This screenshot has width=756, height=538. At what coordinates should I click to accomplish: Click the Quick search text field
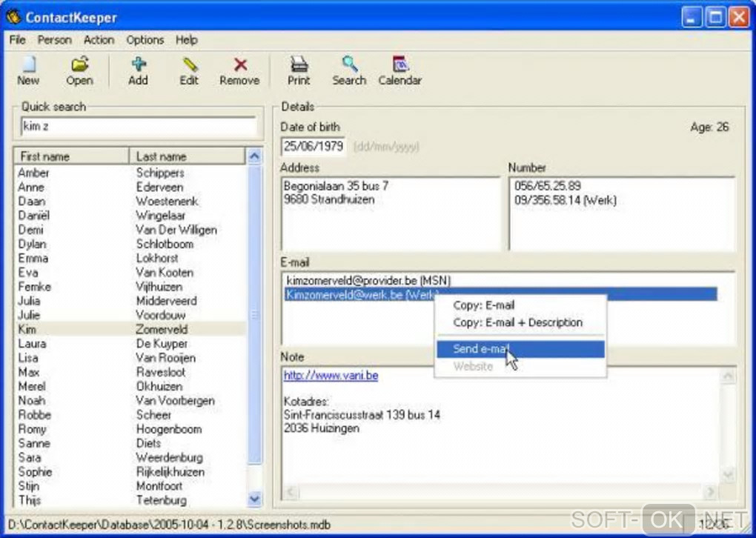(138, 127)
